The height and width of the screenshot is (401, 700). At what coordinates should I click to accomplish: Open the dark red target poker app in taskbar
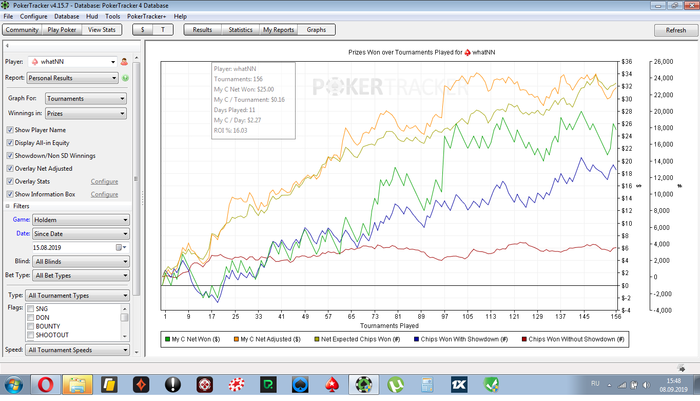(x=204, y=384)
